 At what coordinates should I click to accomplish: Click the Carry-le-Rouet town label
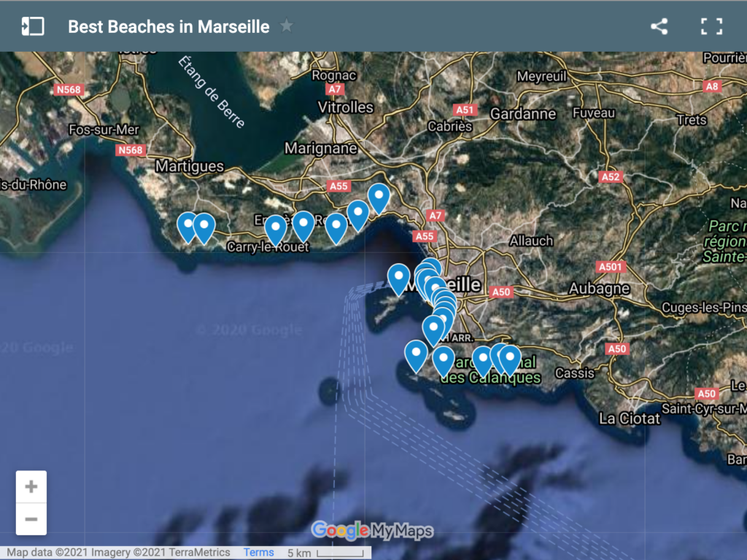268,246
